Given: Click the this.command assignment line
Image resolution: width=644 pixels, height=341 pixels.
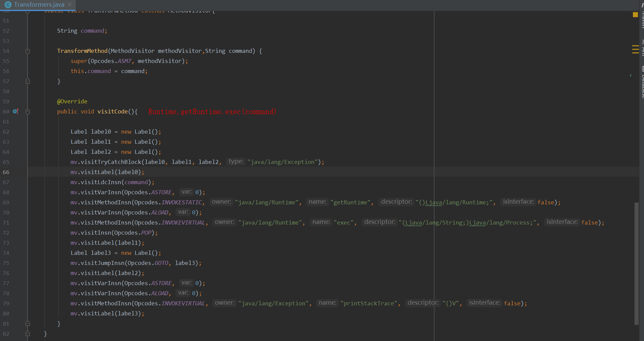Looking at the screenshot, I should pos(109,71).
